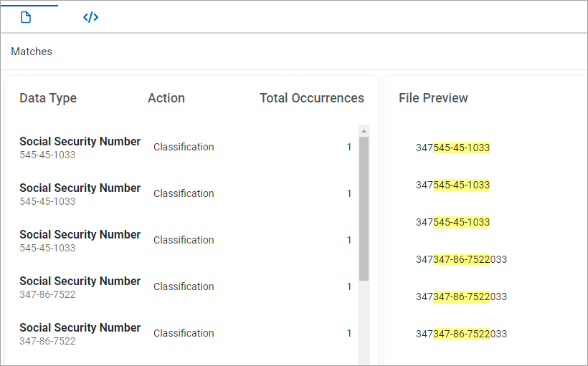Click third highlighted 545-45-1033 in File Preview
588x366 pixels.
pyautogui.click(x=461, y=222)
